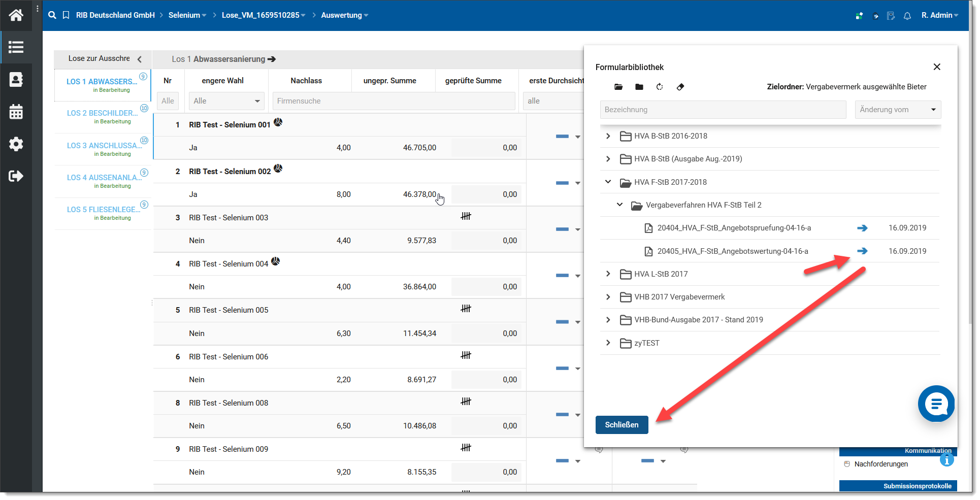This screenshot has height=500, width=980.
Task: Select LOS 2 BESCHILDER... lot
Action: tap(103, 117)
